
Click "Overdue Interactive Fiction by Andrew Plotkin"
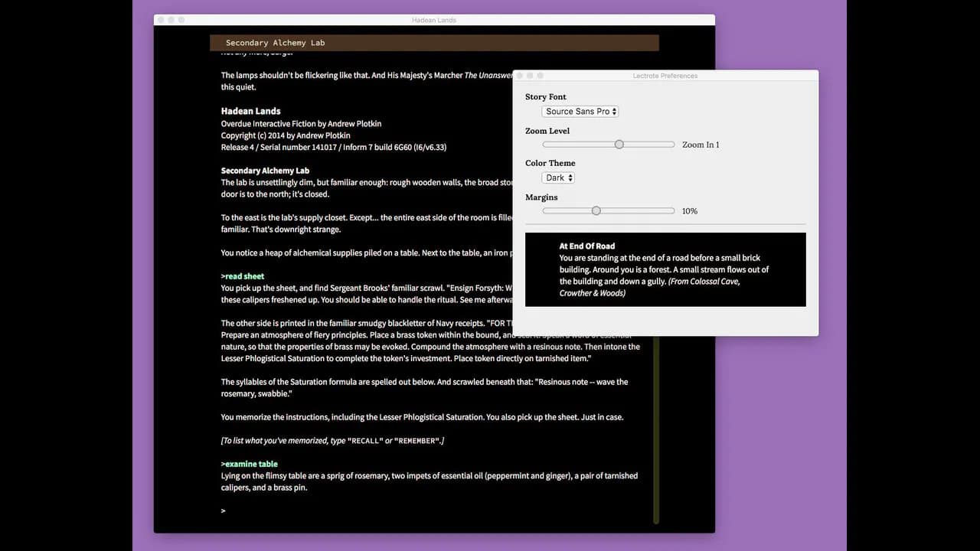pos(301,124)
